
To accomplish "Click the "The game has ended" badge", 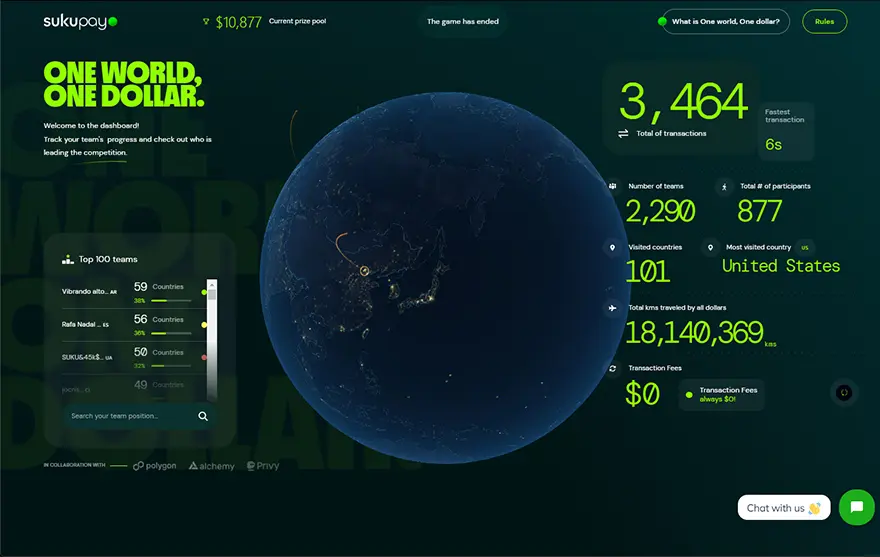I will 462,21.
